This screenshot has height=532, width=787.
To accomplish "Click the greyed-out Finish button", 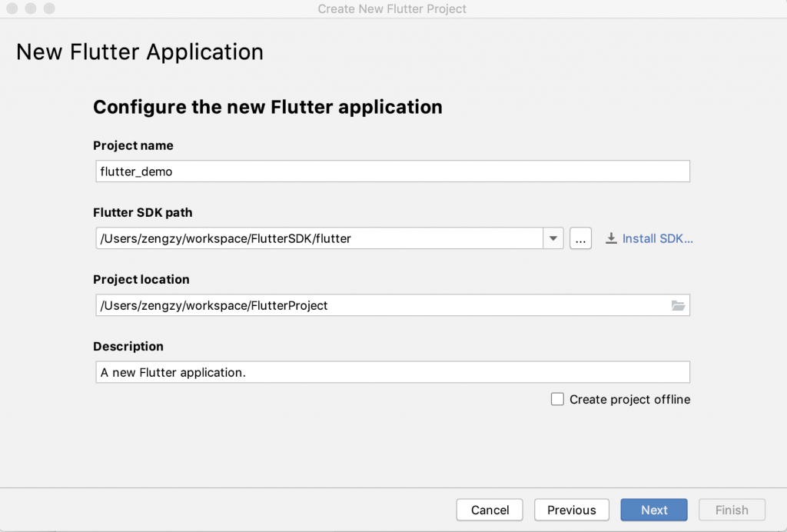I will pos(732,510).
